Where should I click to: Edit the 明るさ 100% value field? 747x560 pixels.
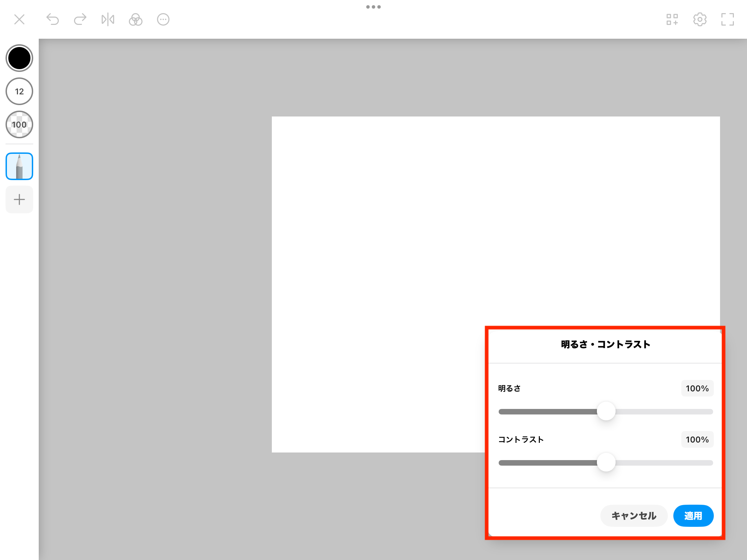697,388
